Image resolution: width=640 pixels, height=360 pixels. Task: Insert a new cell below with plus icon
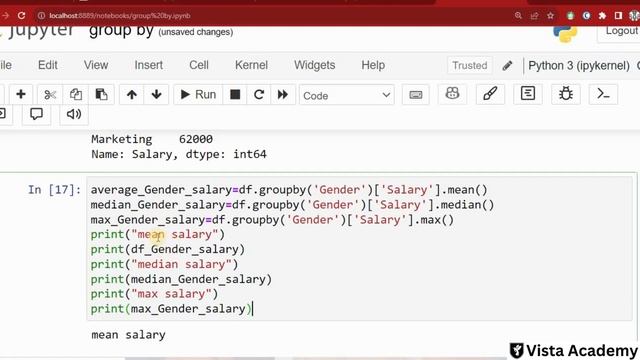point(21,95)
